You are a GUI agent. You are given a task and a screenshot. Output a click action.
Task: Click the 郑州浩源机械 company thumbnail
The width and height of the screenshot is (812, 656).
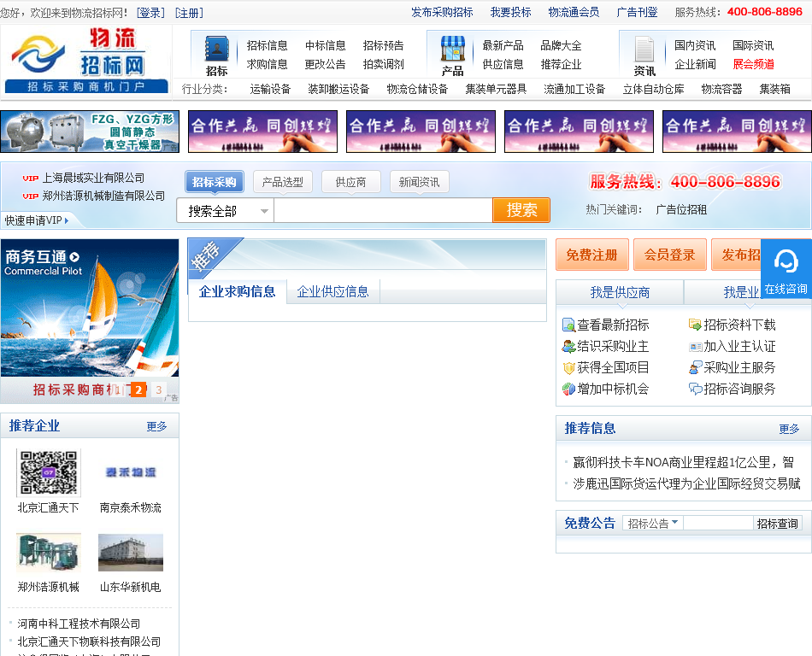click(49, 553)
